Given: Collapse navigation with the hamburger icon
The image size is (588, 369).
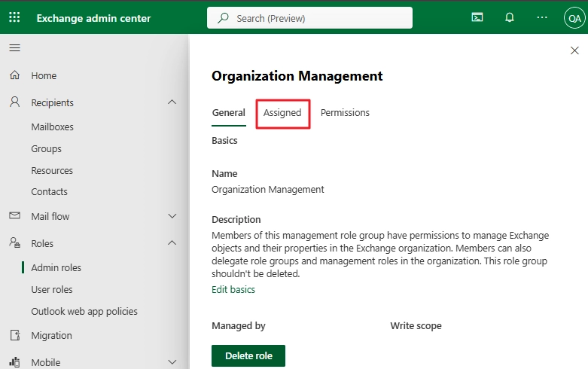Looking at the screenshot, I should pyautogui.click(x=14, y=48).
